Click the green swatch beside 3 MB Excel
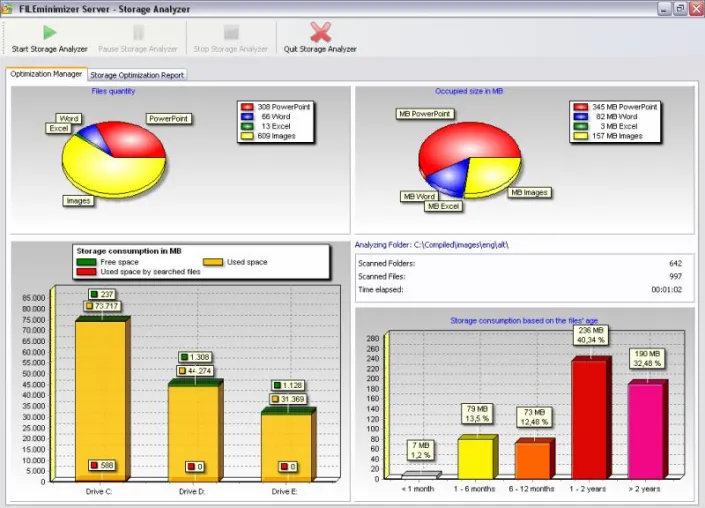Screen dimensions: 705x508 580,126
